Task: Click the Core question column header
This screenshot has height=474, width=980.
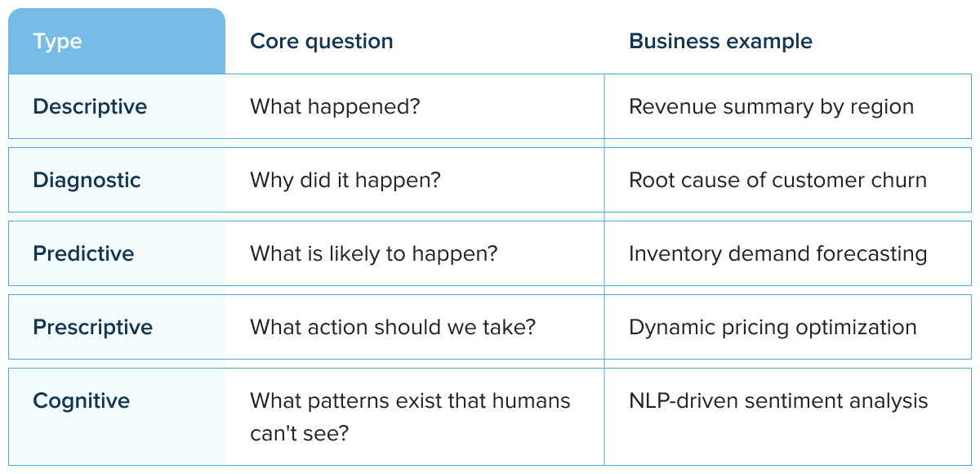Action: tap(321, 42)
